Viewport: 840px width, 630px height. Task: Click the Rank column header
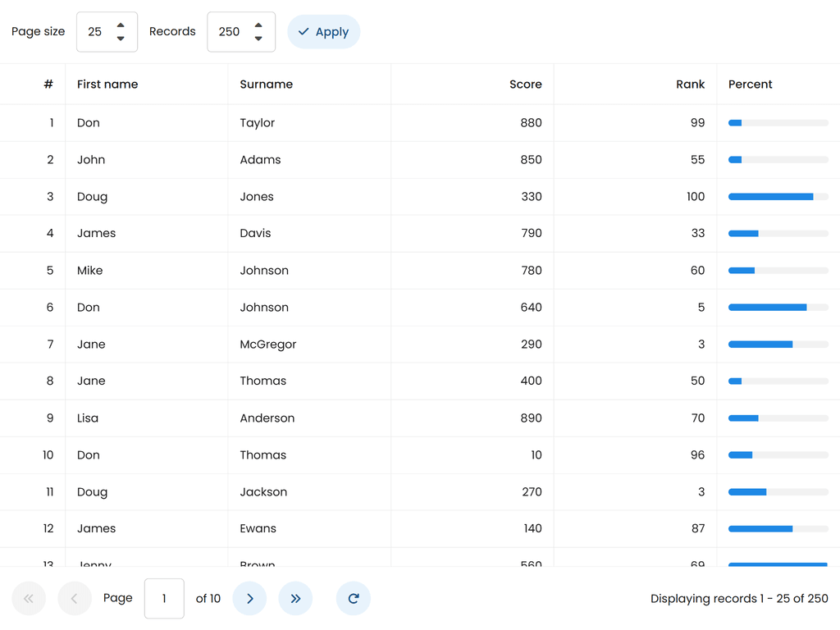click(x=690, y=84)
